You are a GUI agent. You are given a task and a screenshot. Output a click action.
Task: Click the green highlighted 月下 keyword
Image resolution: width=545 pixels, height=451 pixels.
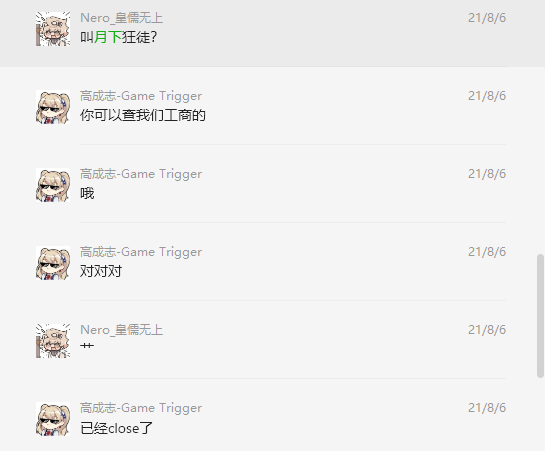108,37
